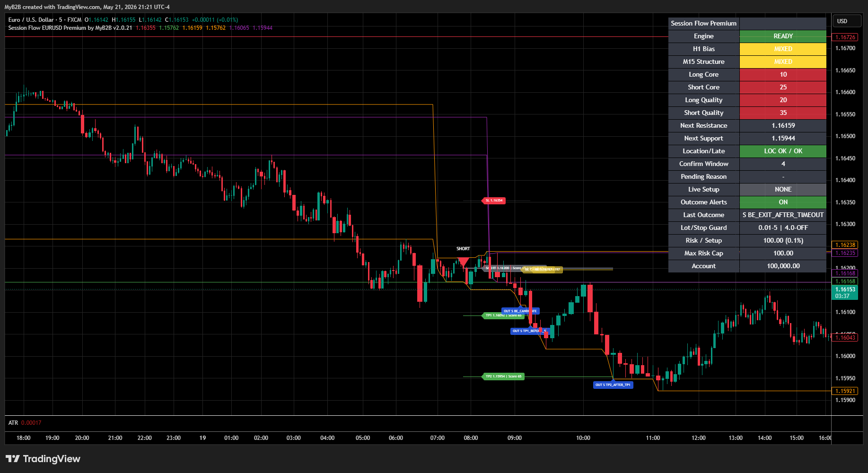Click the MIXED value in M15 Structure row
The image size is (868, 473).
pos(783,61)
